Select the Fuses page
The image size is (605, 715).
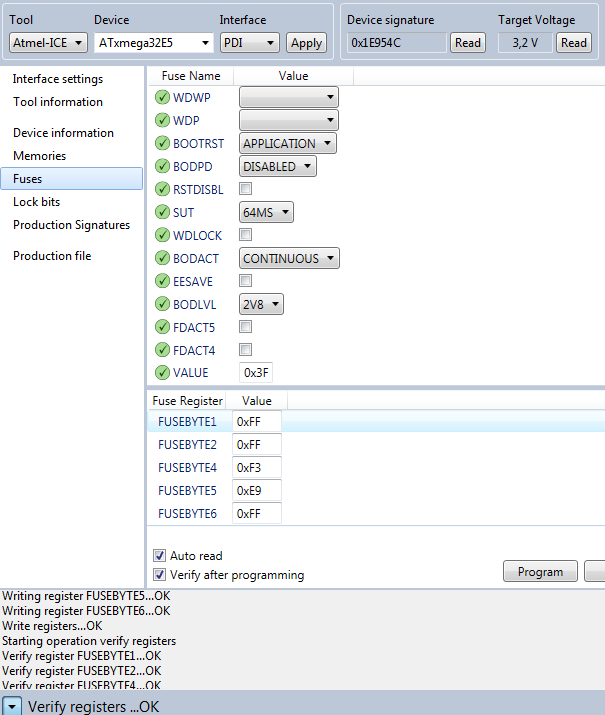72,179
